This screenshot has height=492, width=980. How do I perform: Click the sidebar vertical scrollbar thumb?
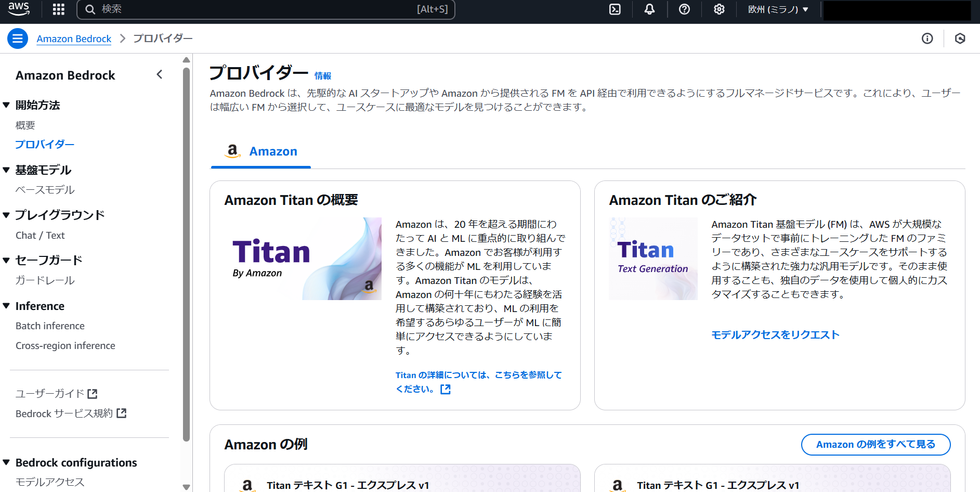[x=187, y=254]
